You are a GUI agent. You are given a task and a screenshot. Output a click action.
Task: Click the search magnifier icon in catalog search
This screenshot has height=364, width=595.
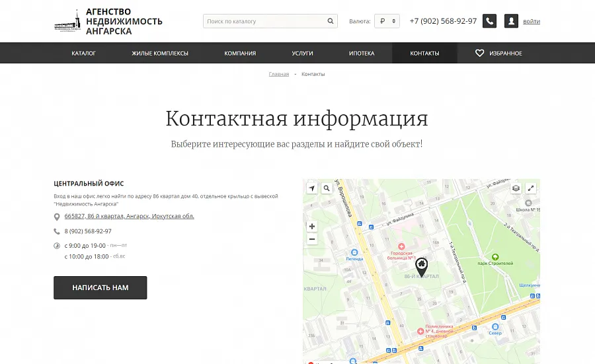click(331, 21)
